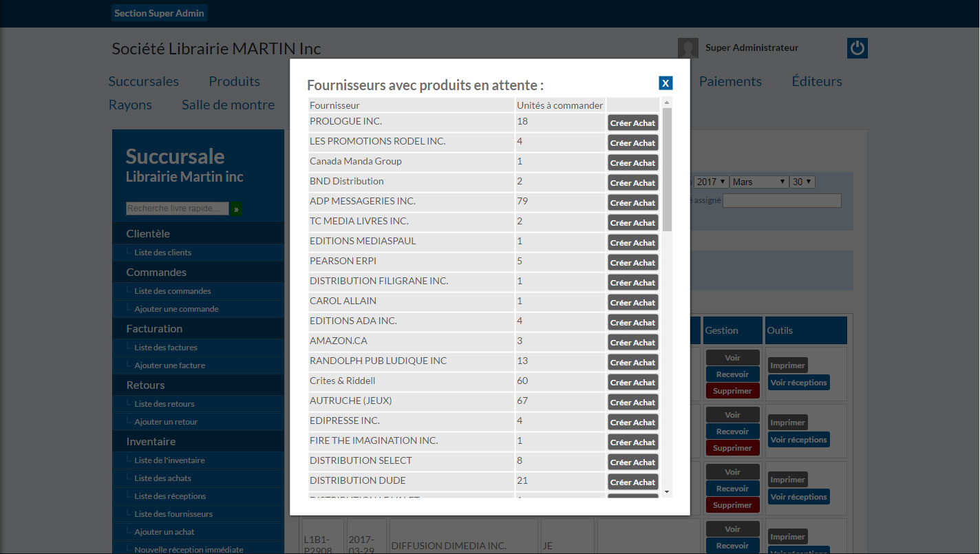Viewport: 980px width, 554px height.
Task: Expand the Inventaire sidebar section
Action: point(198,442)
